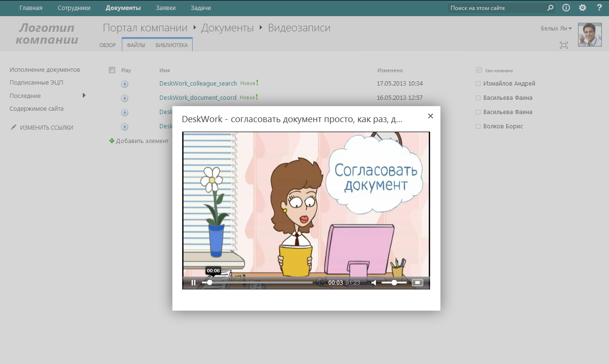Toggle the select-all checkbox in list header

(112, 70)
